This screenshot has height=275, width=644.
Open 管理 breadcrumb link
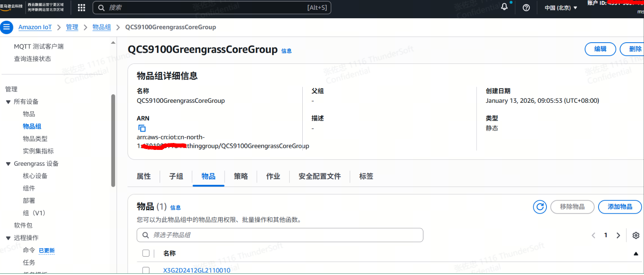(72, 27)
